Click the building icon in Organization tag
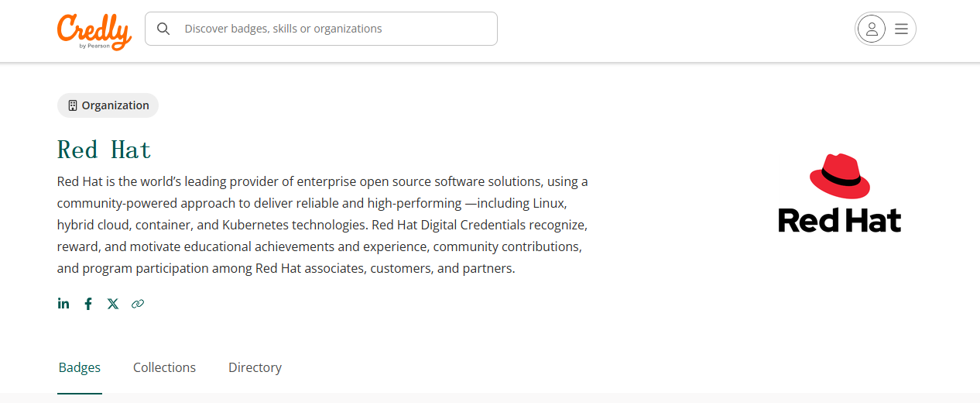The image size is (980, 403). pyautogui.click(x=73, y=105)
